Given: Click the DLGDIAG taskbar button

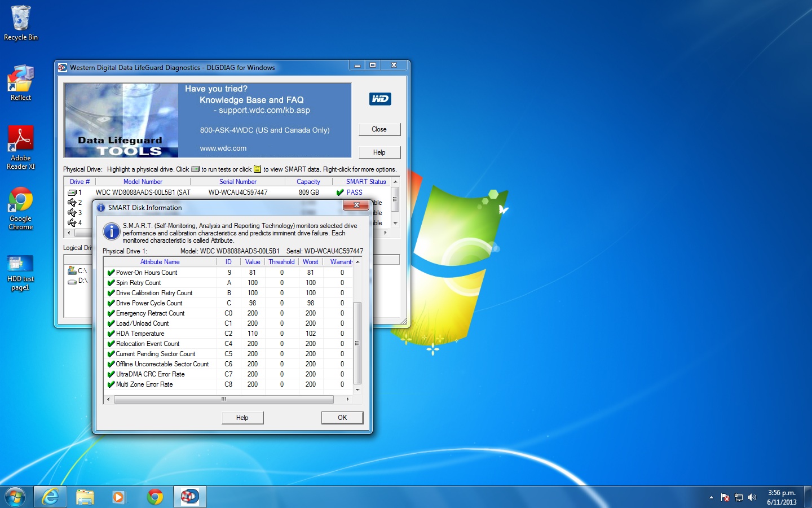Looking at the screenshot, I should pos(189,497).
